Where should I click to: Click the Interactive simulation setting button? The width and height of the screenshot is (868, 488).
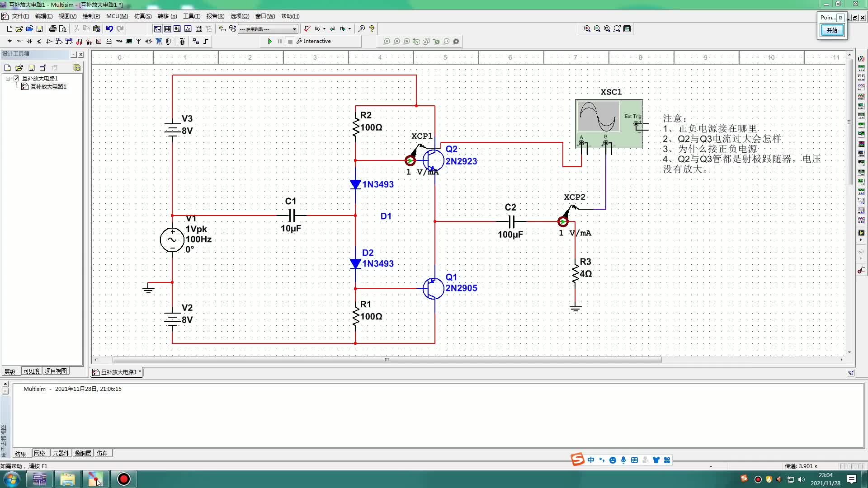point(314,41)
